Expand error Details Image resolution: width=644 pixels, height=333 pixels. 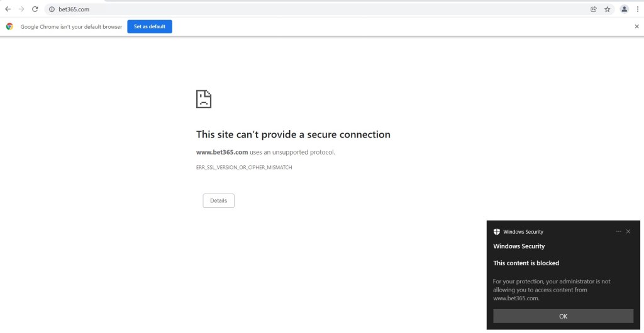pyautogui.click(x=218, y=200)
